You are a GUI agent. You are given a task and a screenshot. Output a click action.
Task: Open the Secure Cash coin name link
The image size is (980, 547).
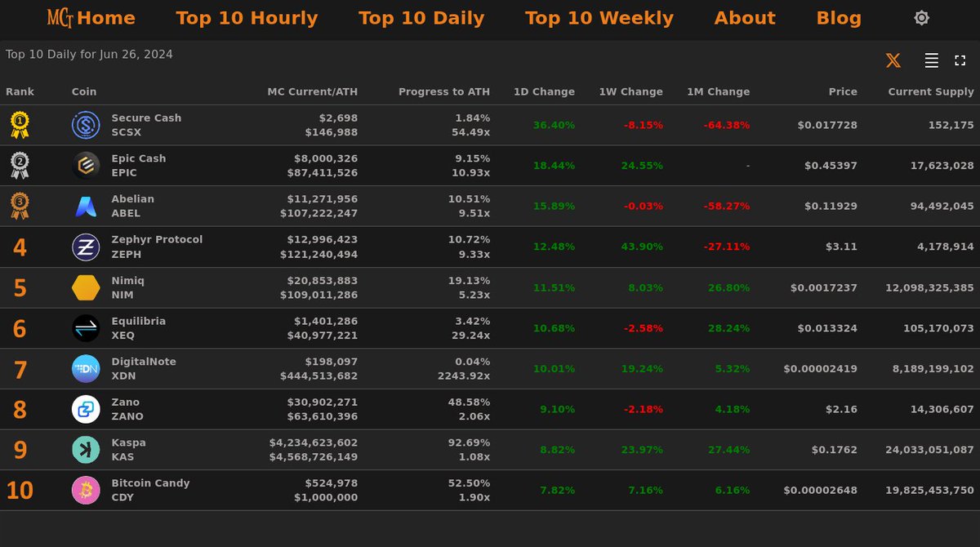146,118
